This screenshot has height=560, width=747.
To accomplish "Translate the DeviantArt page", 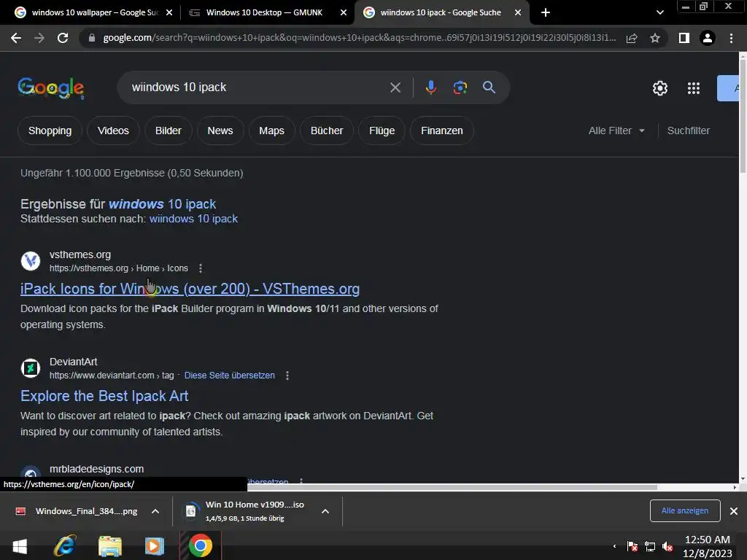I will (230, 376).
